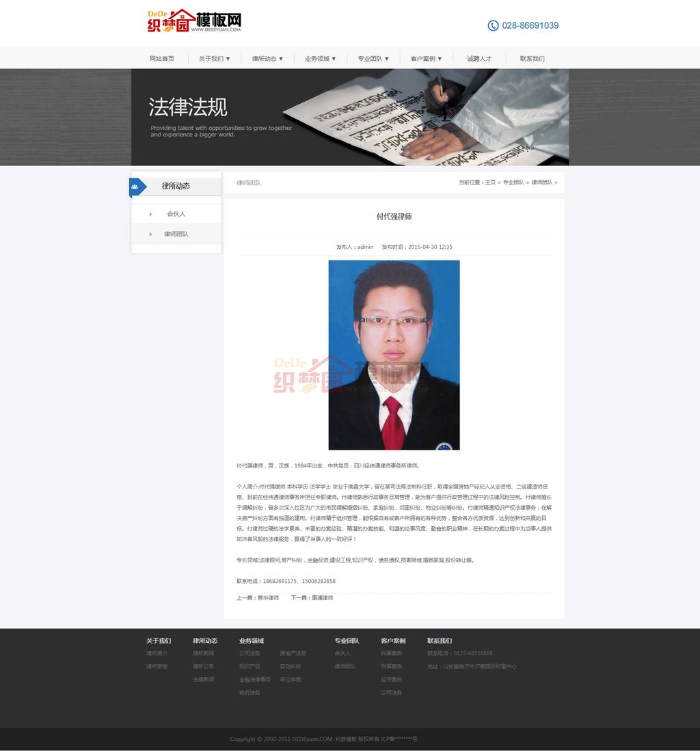Viewport: 700px width, 751px height.
Task: Expand the 关于我们 dropdown in navigation
Action: tap(214, 59)
